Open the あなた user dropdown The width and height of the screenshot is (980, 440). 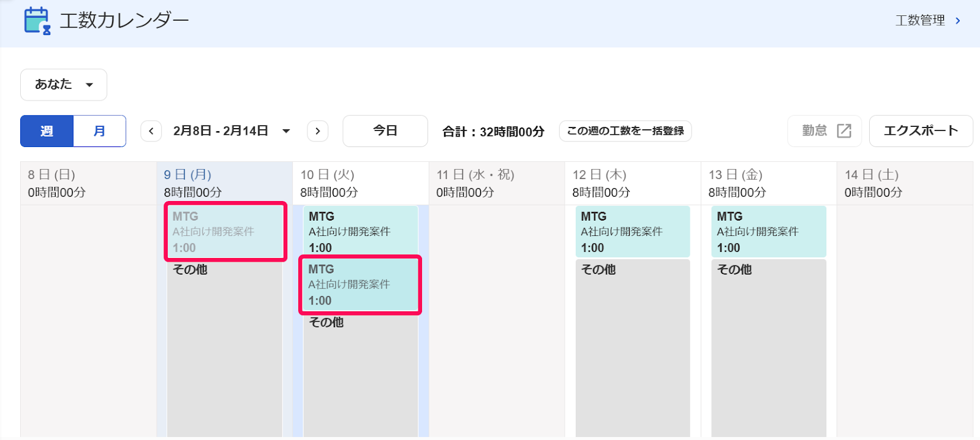coord(64,85)
